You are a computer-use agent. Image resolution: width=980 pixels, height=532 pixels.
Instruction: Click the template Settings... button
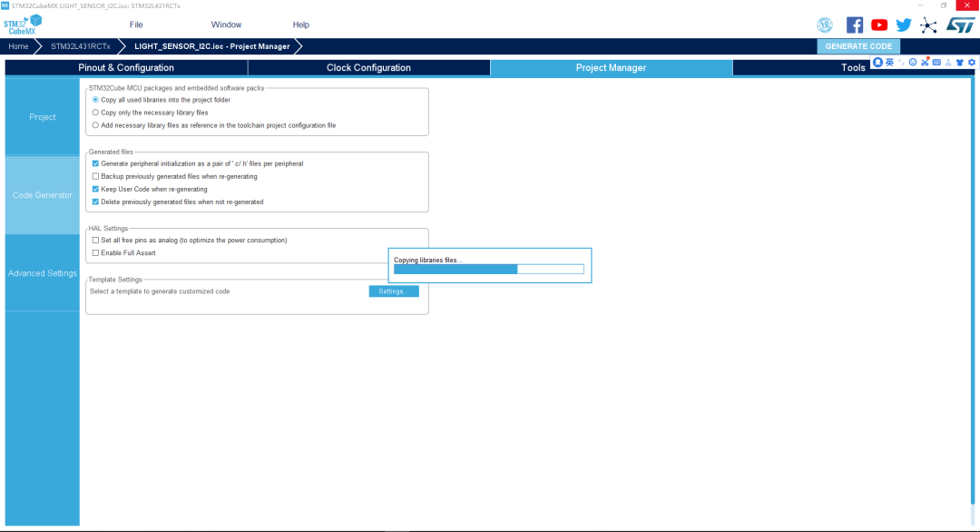point(394,291)
